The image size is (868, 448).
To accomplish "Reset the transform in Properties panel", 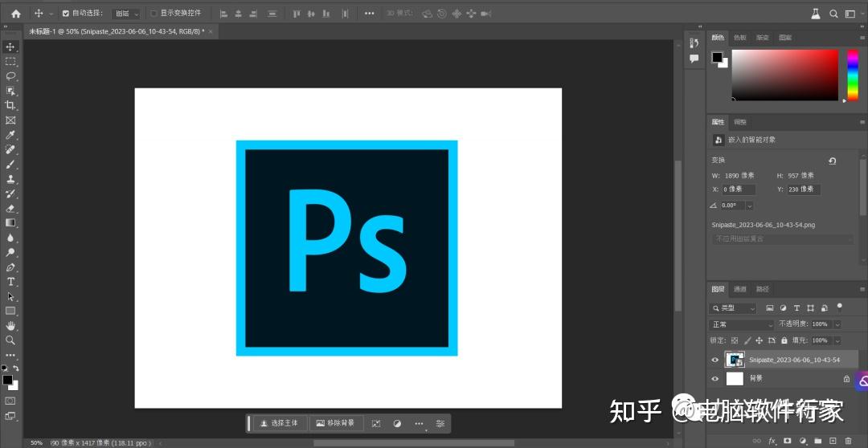I will (x=832, y=161).
